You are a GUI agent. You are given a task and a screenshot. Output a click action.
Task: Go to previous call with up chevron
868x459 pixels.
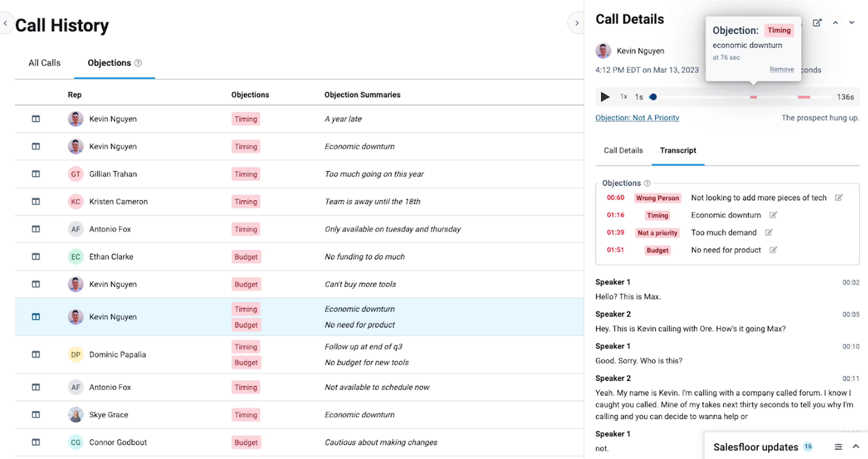(836, 23)
